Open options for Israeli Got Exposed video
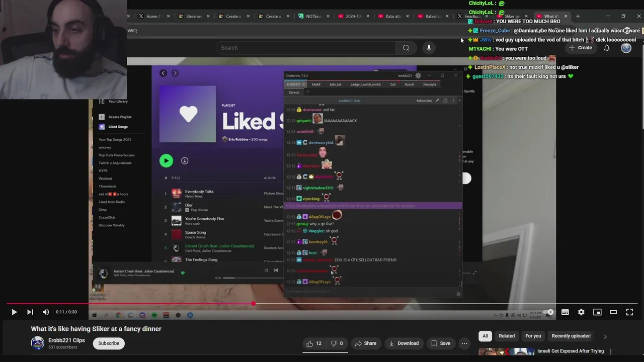 point(611,352)
